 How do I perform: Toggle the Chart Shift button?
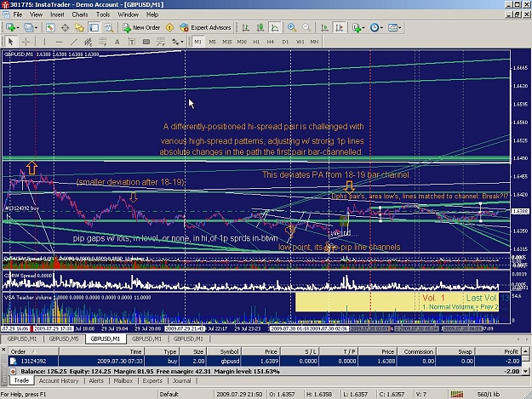(x=339, y=27)
